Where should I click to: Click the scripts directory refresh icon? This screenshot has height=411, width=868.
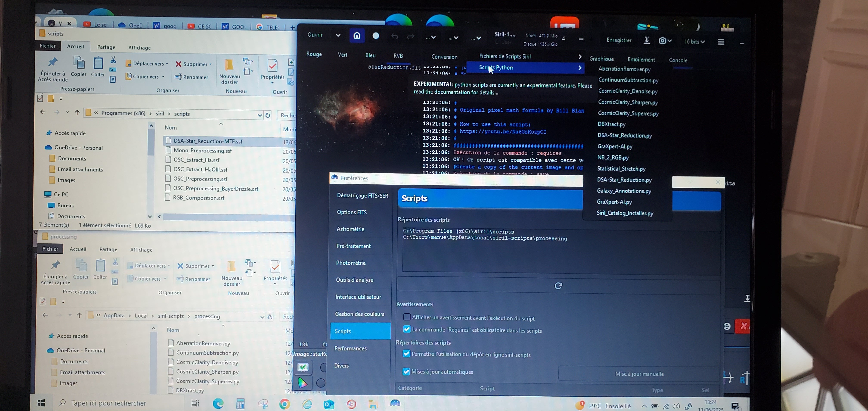[x=558, y=286]
